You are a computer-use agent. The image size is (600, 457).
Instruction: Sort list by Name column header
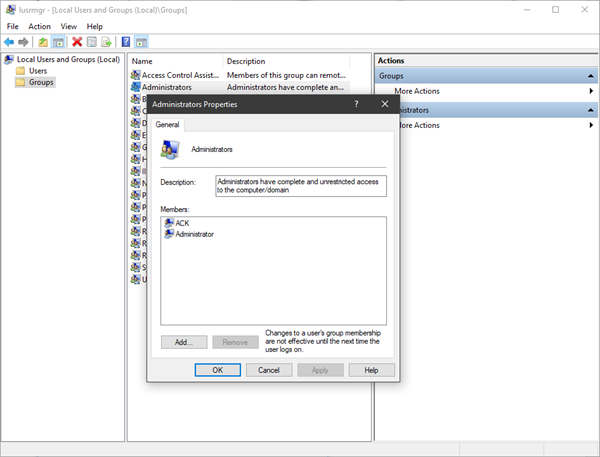coord(176,61)
